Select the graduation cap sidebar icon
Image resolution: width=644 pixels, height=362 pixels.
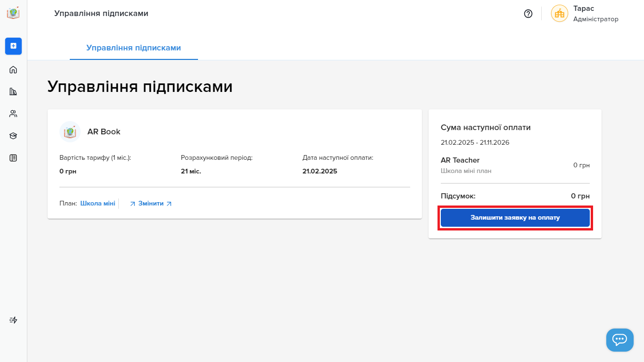(x=13, y=136)
